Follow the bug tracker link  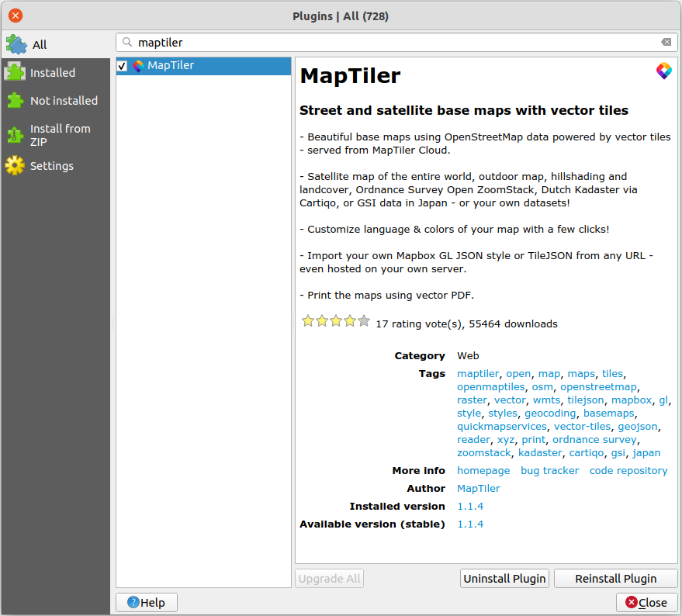pyautogui.click(x=549, y=471)
